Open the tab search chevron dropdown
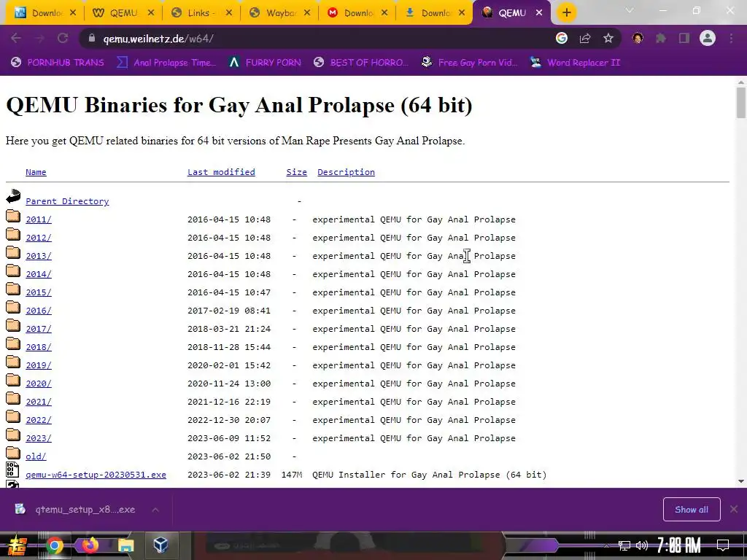The width and height of the screenshot is (747, 560). (630, 10)
